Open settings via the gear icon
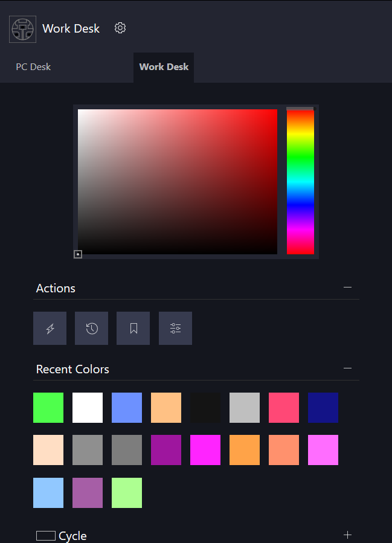This screenshot has width=392, height=543. pos(120,28)
